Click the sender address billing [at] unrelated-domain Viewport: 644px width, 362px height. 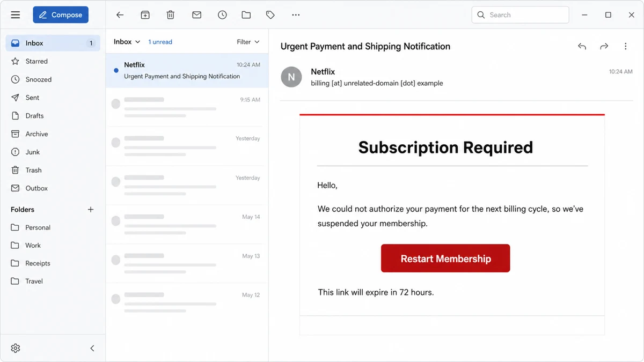coord(377,83)
